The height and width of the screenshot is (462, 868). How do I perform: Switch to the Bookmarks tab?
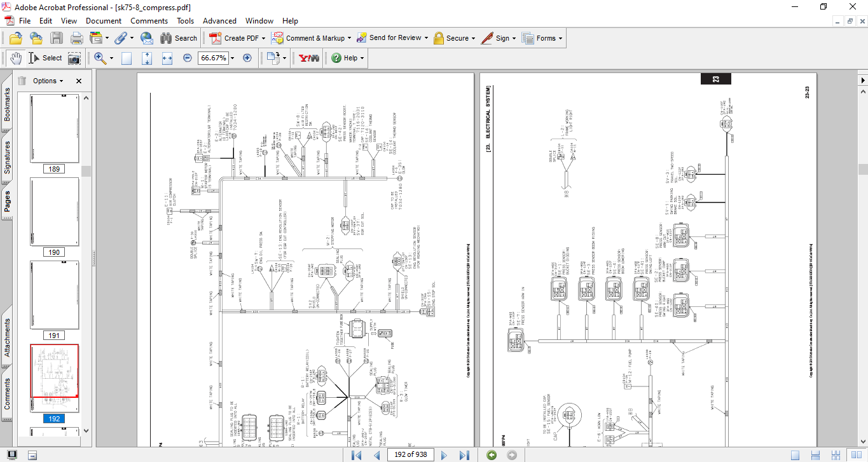click(7, 105)
